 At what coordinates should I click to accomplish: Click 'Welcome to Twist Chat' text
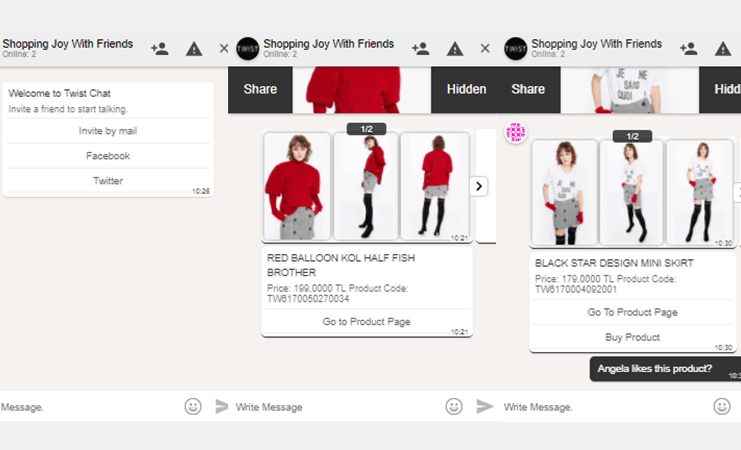[x=60, y=94]
